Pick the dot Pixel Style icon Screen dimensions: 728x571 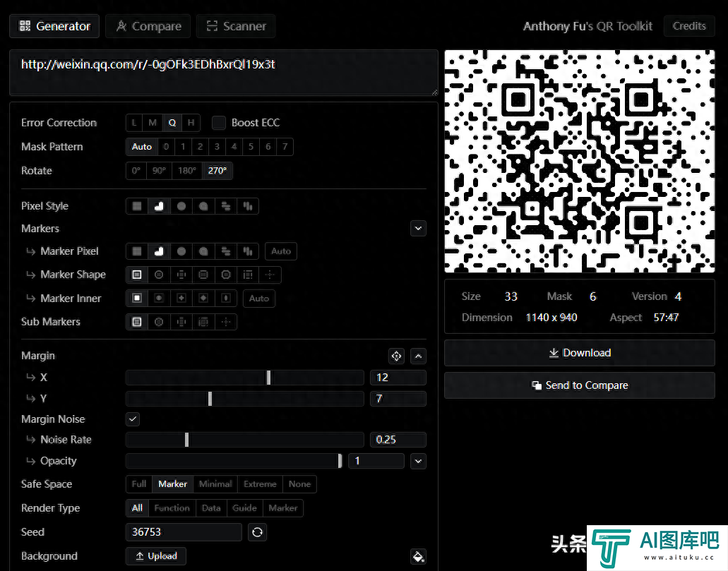coord(181,206)
